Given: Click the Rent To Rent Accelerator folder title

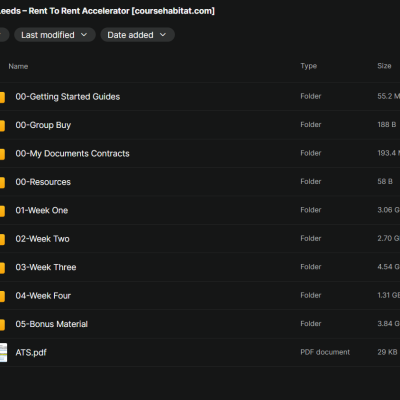Looking at the screenshot, I should 107,11.
